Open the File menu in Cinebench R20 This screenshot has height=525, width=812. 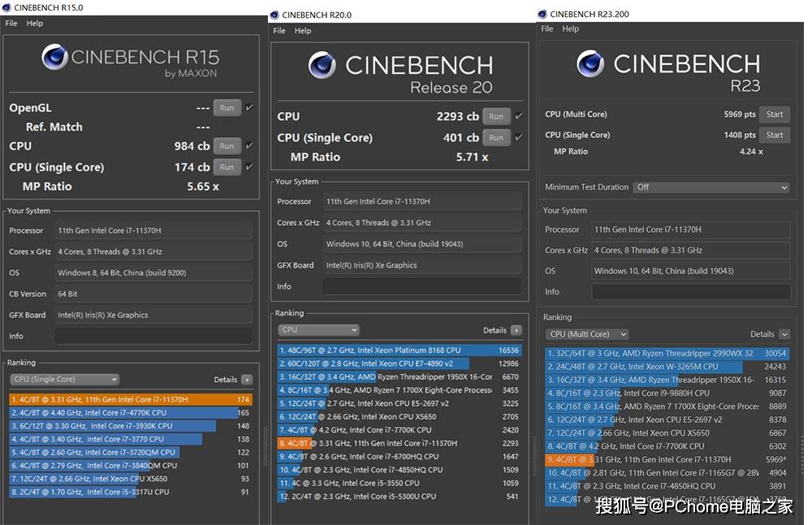coord(279,31)
